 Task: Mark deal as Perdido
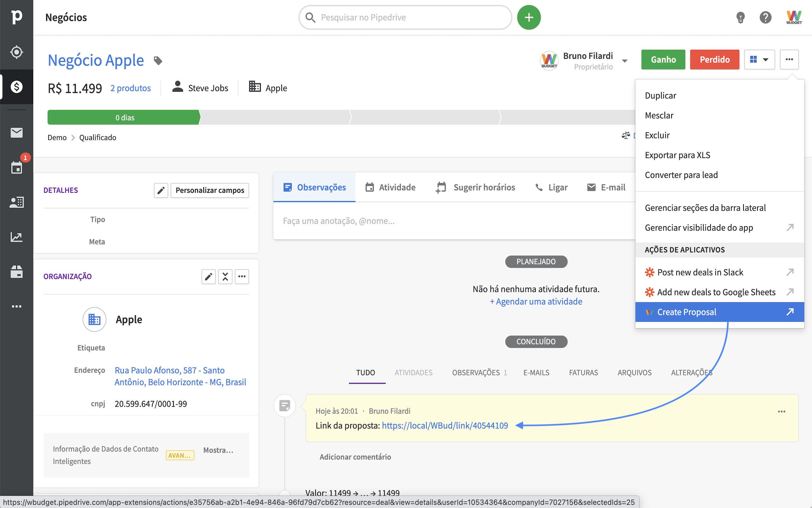tap(715, 59)
